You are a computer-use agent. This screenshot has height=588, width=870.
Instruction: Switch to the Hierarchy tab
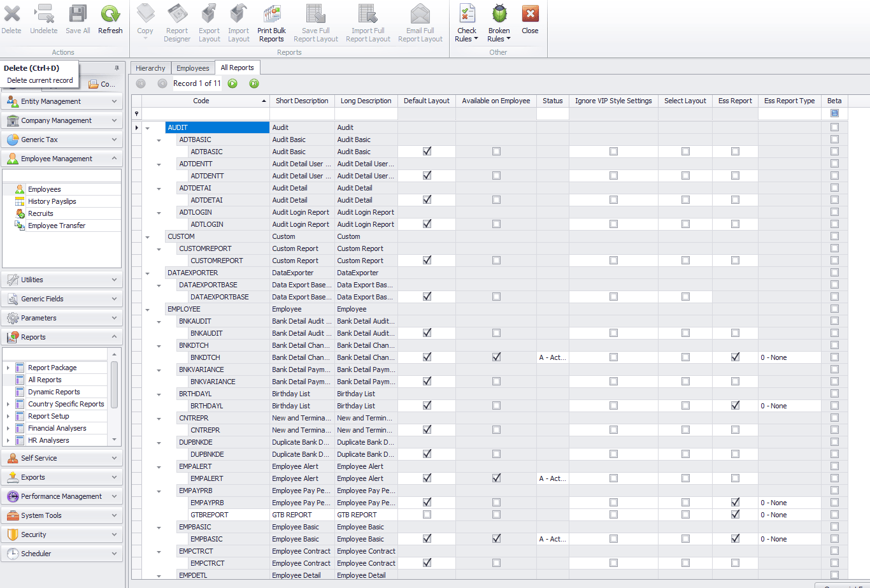pos(150,68)
